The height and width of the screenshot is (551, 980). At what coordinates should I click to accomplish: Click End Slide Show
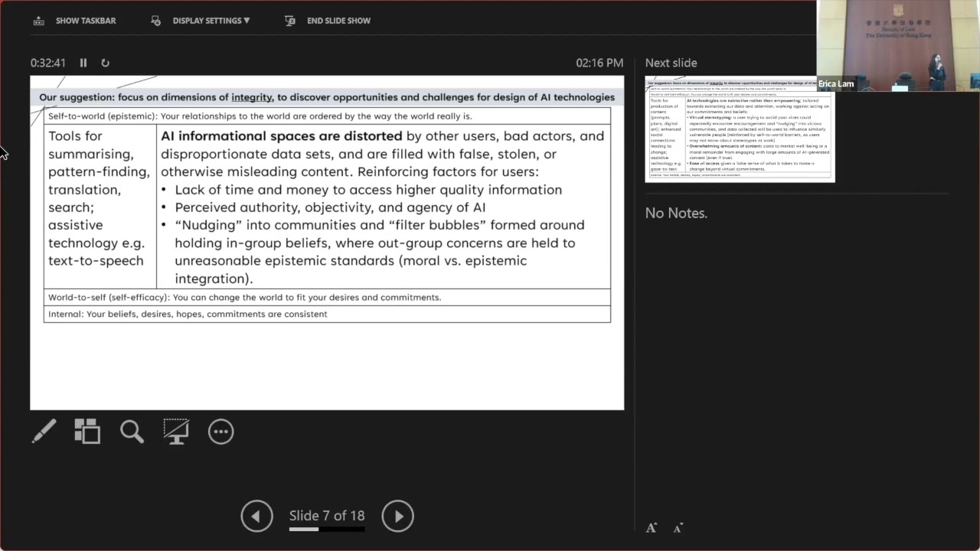(x=328, y=21)
